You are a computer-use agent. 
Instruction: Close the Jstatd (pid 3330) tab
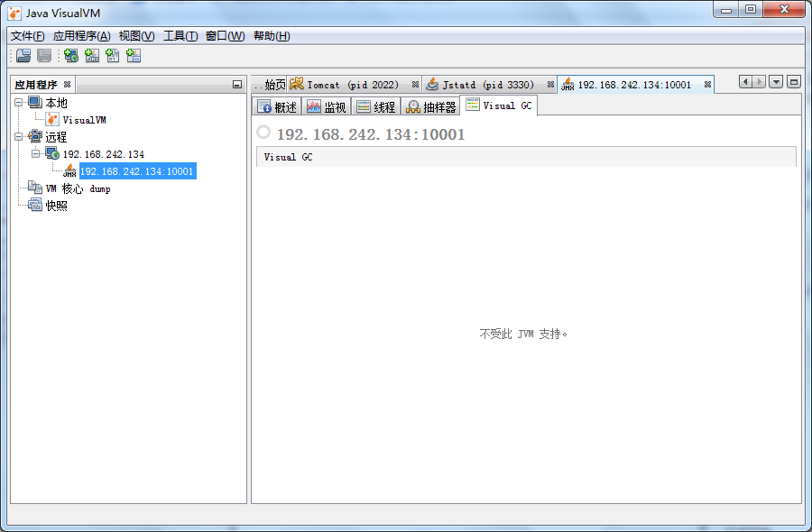(x=550, y=85)
